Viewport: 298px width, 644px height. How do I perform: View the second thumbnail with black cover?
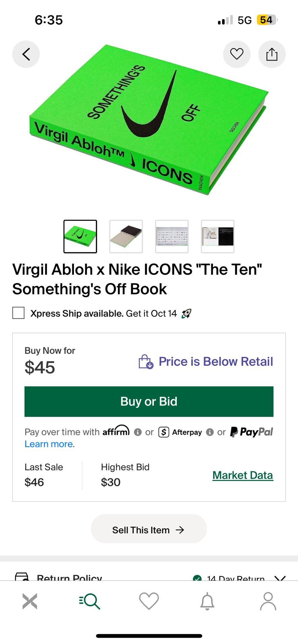126,236
